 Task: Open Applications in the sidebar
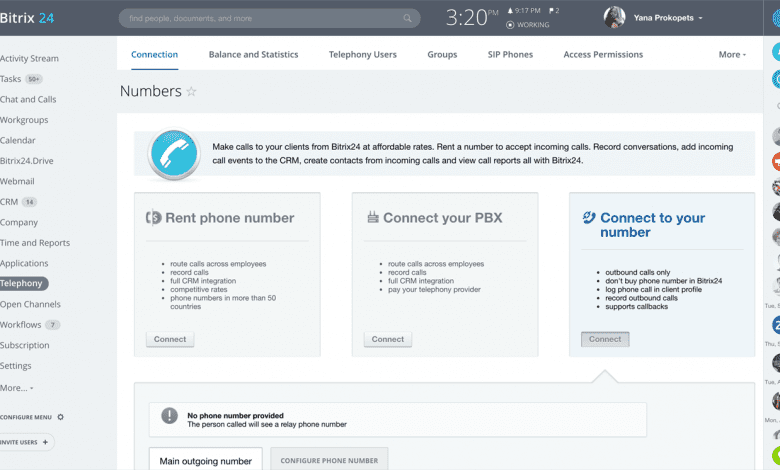point(24,263)
